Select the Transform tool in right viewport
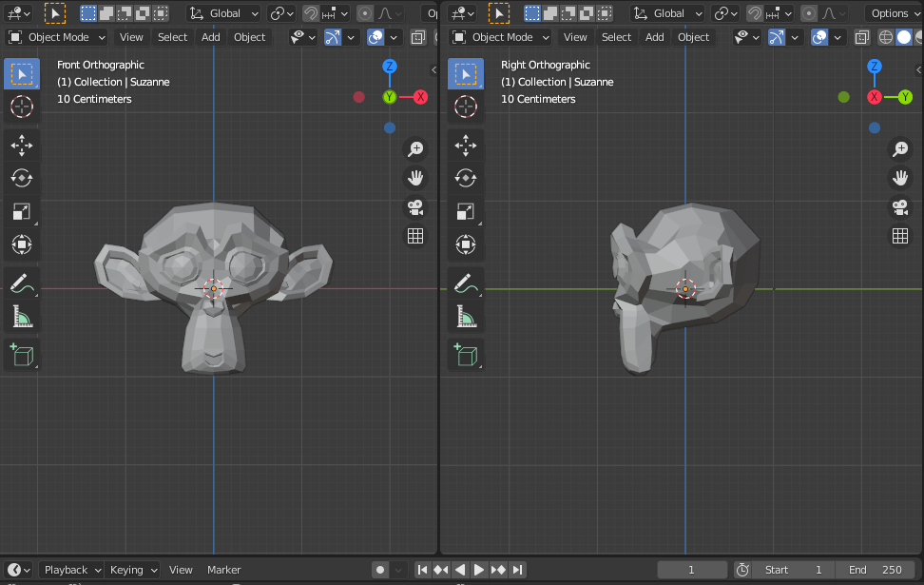The width and height of the screenshot is (924, 585). (x=466, y=244)
